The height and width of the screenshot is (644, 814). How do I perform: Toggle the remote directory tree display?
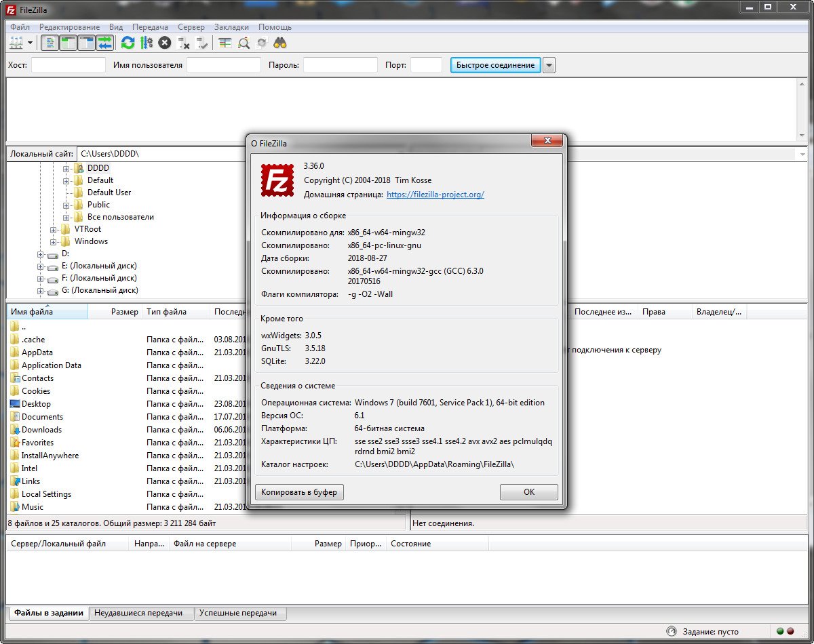(x=86, y=43)
